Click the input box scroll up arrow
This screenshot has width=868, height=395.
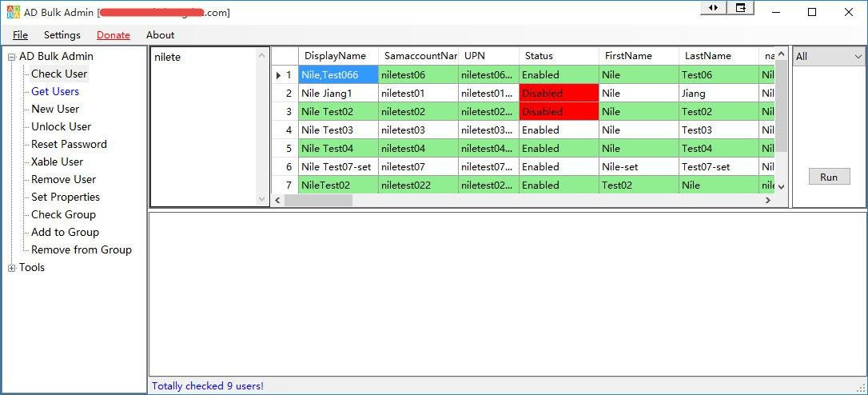(262, 55)
